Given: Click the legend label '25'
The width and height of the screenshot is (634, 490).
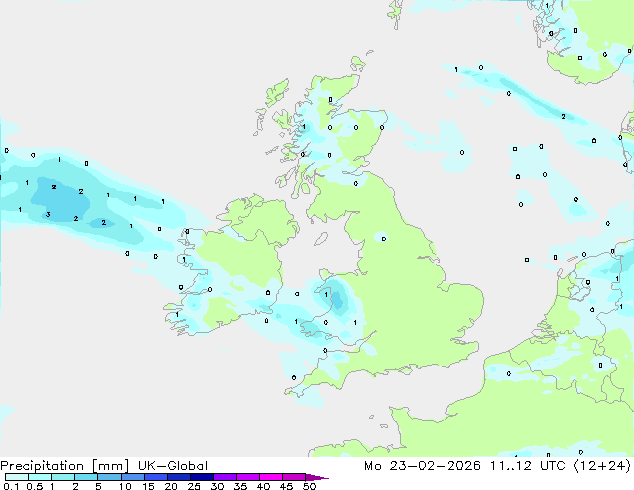Looking at the screenshot, I should (x=194, y=486).
